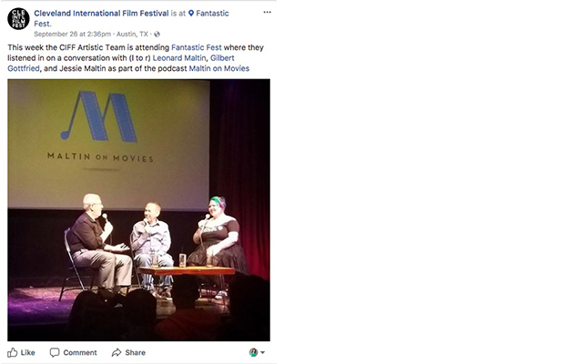The image size is (588, 364).
Task: Open the Maltin on Movies stage photo
Action: pos(138,210)
